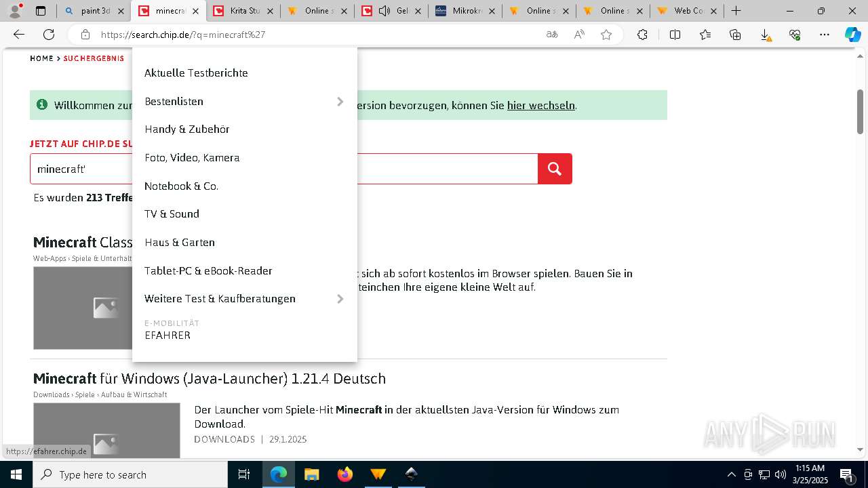
Task: Switch to the Mikrokr tab
Action: point(465,11)
